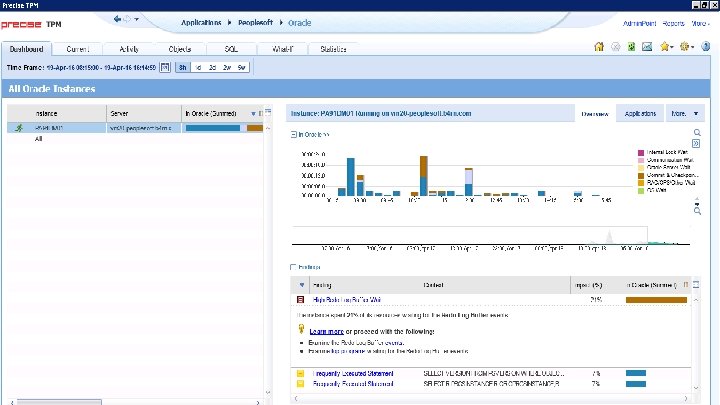This screenshot has height=405, width=720.
Task: Click the column icon in findings table header
Action: (686, 285)
